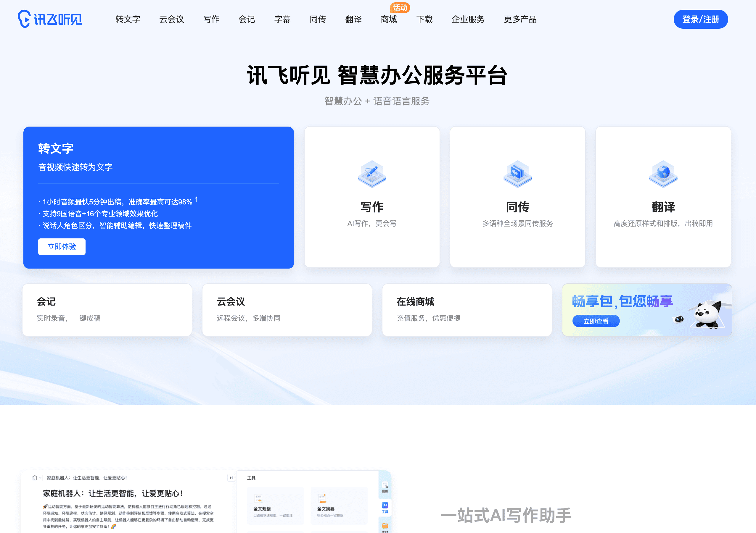The image size is (756, 533).
Task: Click 充值服务,优惠便捷 description
Action: (x=428, y=318)
